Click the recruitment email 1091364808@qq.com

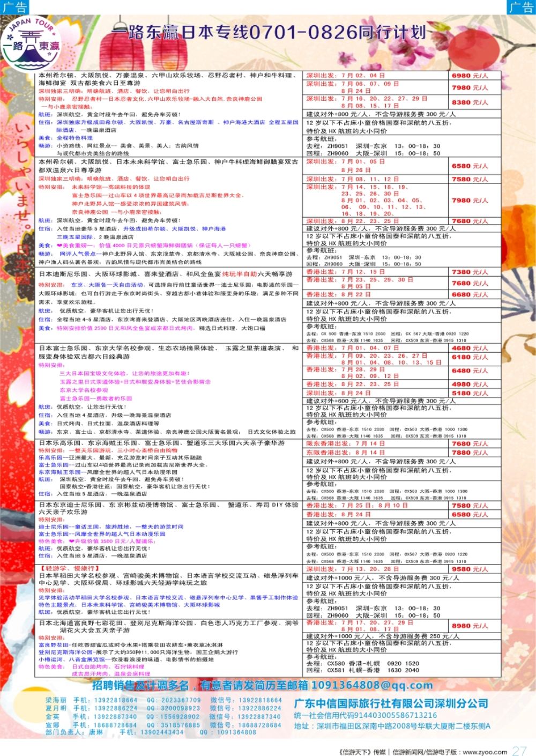(x=372, y=685)
